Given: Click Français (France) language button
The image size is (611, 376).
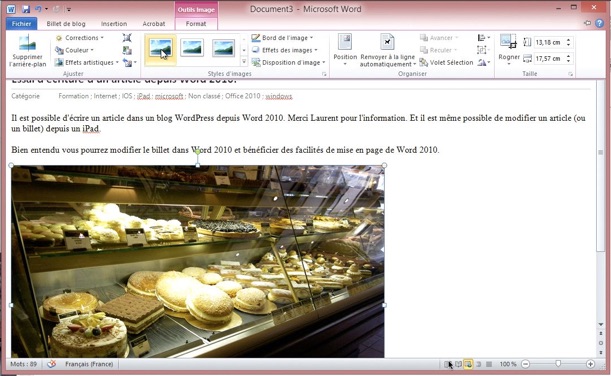Looking at the screenshot, I should pos(89,364).
